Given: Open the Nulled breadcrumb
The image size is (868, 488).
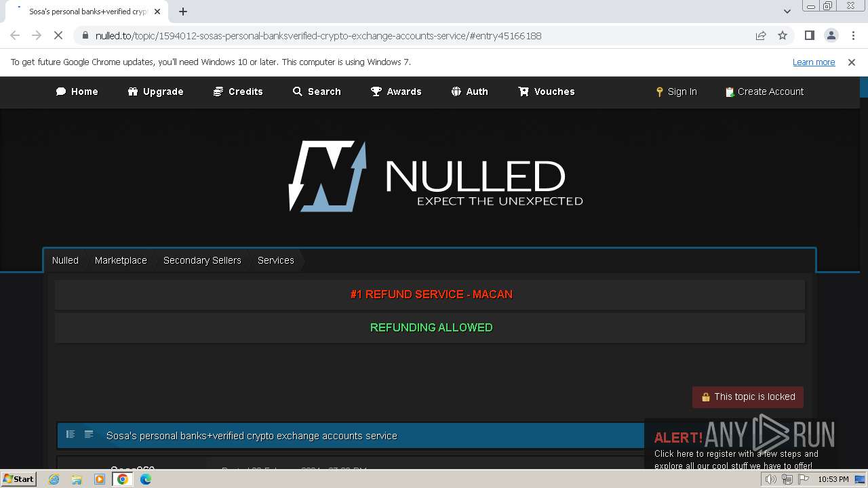Looking at the screenshot, I should coord(65,260).
